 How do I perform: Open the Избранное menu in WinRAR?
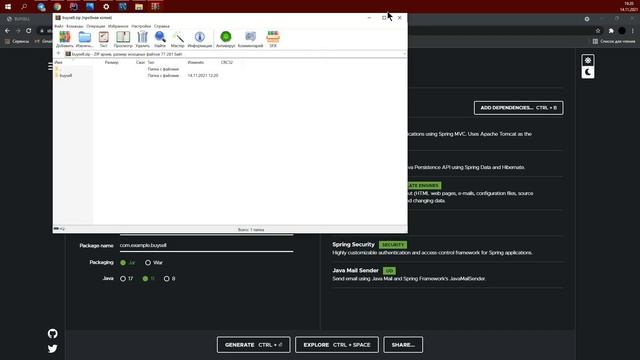click(118, 26)
